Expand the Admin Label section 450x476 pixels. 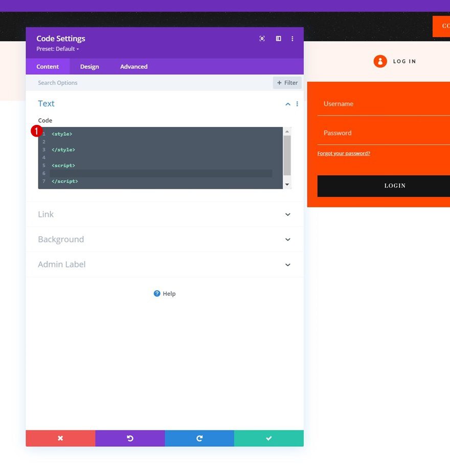pos(288,265)
